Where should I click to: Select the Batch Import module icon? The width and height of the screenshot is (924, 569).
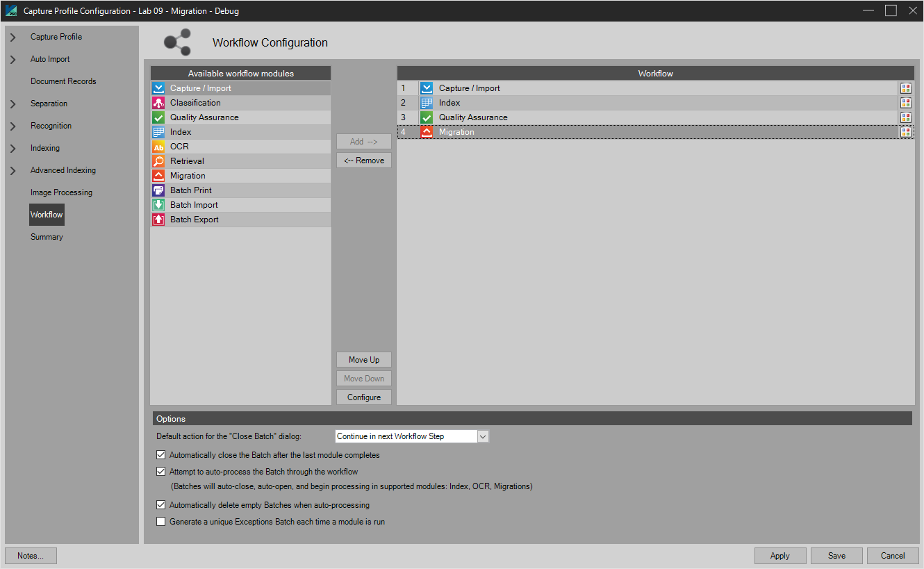[158, 205]
